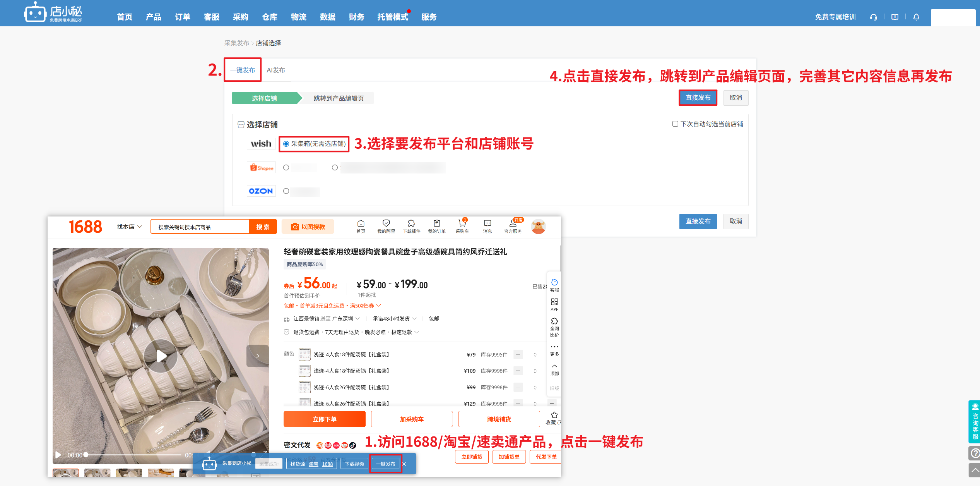Expand the shipping destination 广东深圳 dropdown
The image size is (980, 486).
(346, 319)
